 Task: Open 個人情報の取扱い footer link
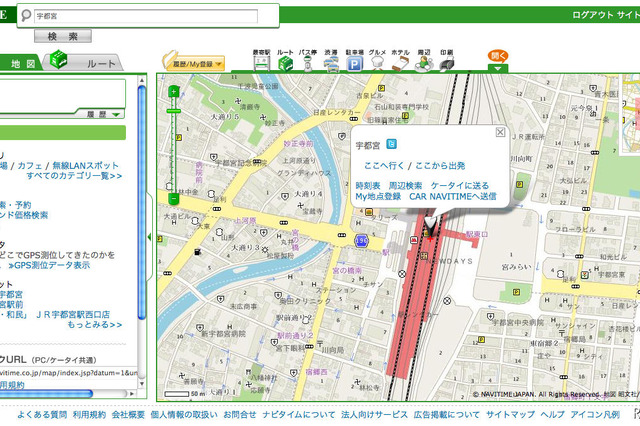184,415
